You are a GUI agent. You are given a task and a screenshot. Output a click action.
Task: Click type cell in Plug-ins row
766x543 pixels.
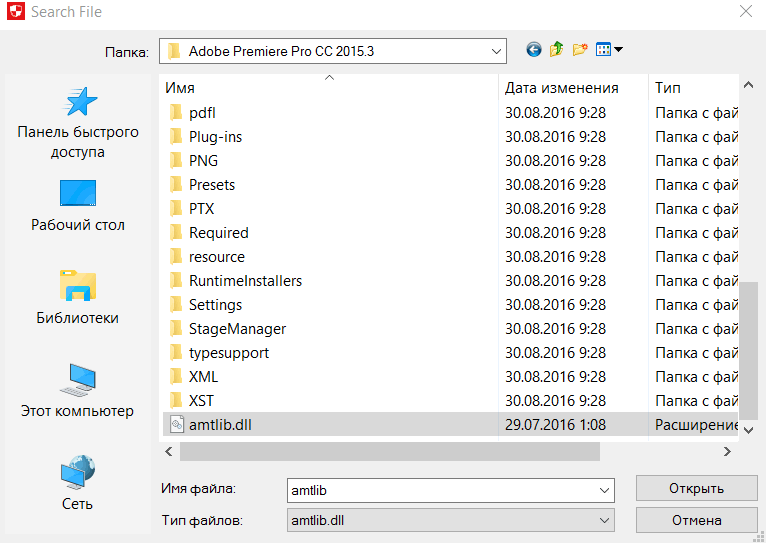697,137
